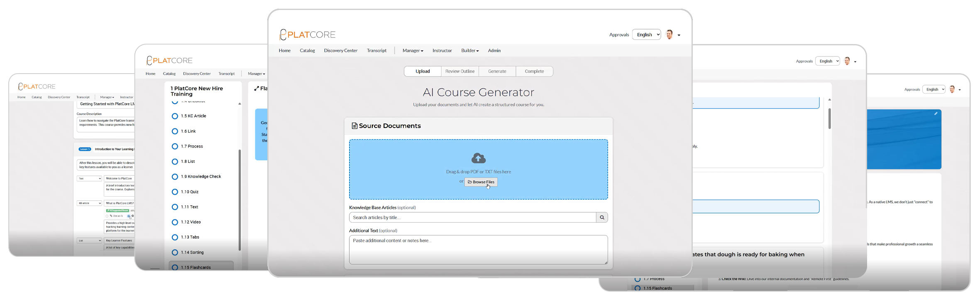
Task: Expand the Manager menu in the front window
Action: (x=413, y=51)
